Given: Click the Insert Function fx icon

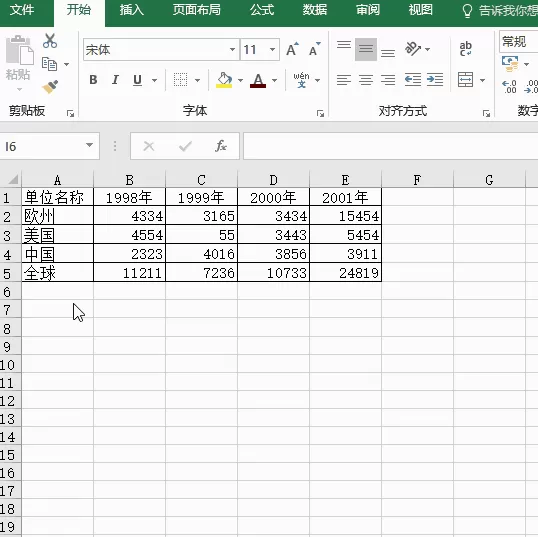Looking at the screenshot, I should pos(221,146).
